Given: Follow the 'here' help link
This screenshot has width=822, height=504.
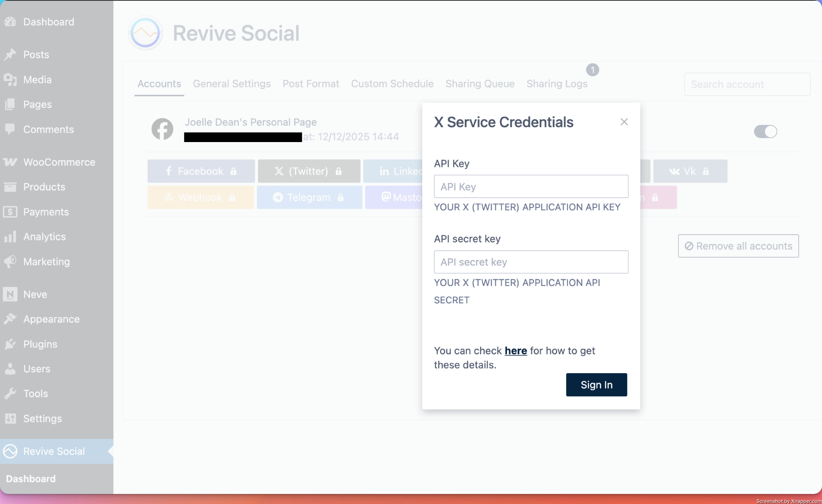Looking at the screenshot, I should pyautogui.click(x=515, y=351).
